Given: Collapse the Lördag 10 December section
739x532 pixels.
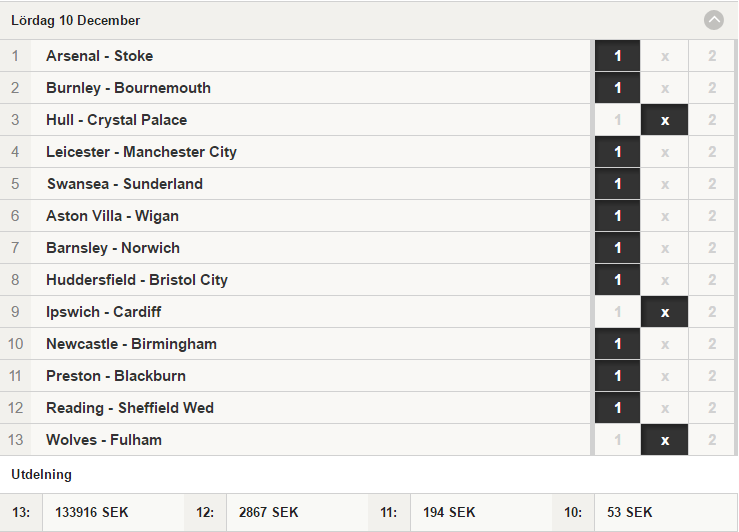Looking at the screenshot, I should (713, 20).
